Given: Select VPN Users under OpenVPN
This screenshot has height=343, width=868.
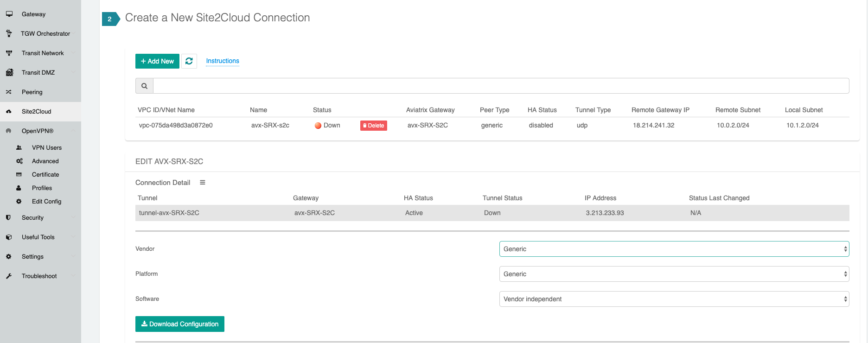Looking at the screenshot, I should point(46,147).
